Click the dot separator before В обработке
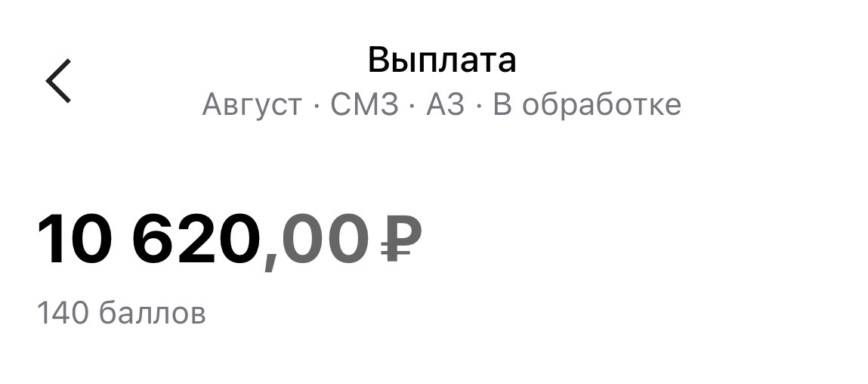This screenshot has height=384, width=868. [478, 105]
